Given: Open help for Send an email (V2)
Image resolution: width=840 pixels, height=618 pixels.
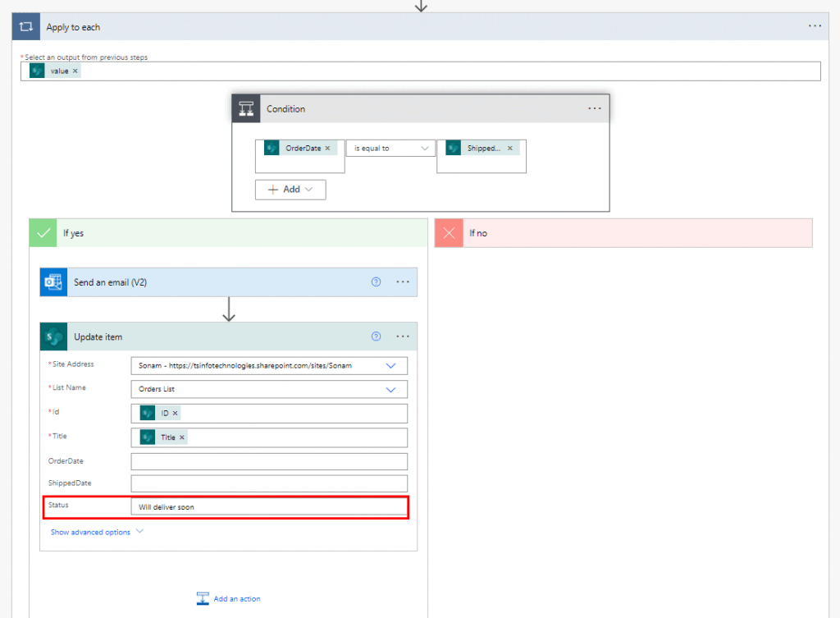Looking at the screenshot, I should click(x=376, y=282).
